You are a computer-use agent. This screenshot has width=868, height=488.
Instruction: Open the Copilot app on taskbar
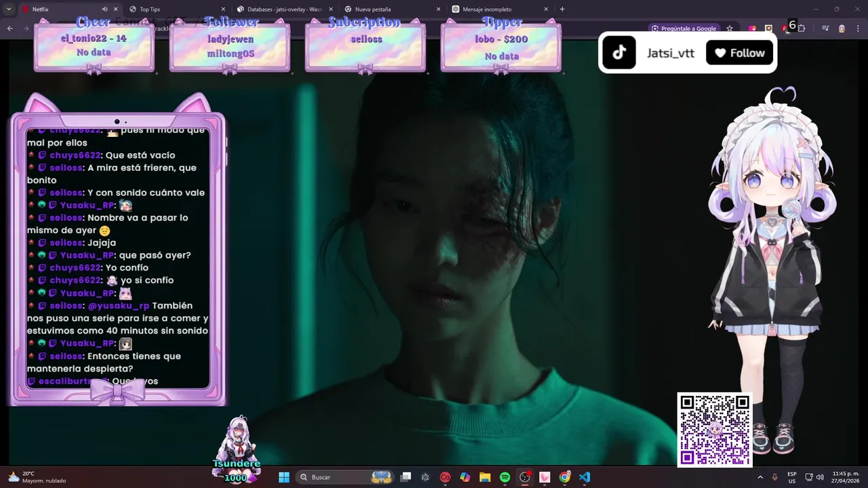pos(465,477)
